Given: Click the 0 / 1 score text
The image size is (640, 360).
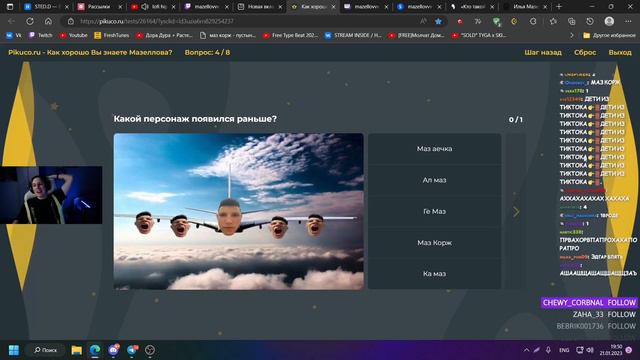Looking at the screenshot, I should [516, 120].
